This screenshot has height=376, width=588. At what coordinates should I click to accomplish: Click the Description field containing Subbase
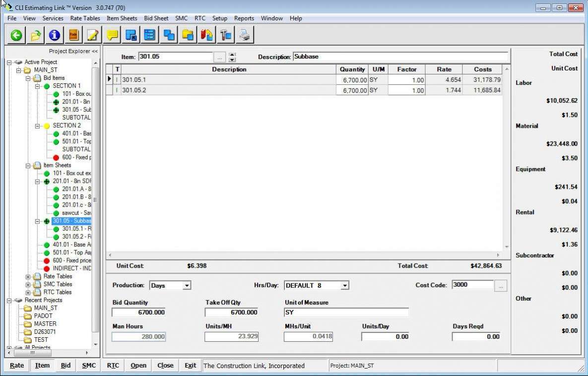(x=400, y=57)
